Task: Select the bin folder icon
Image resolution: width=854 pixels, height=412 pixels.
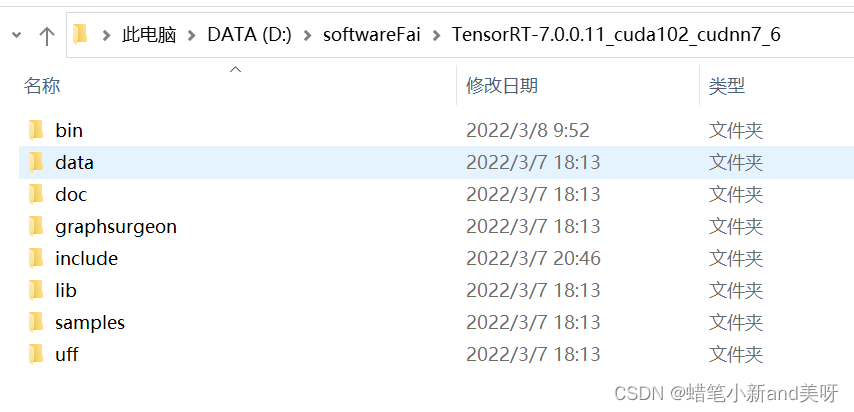Action: [x=36, y=130]
